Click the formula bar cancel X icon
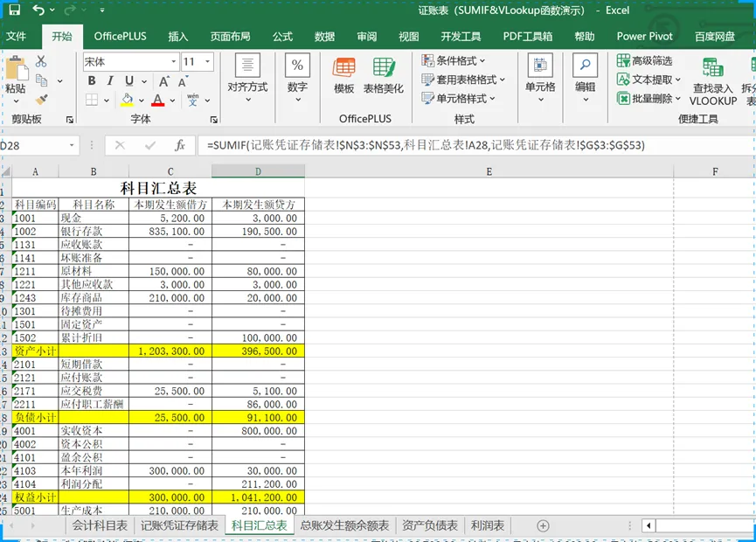This screenshot has width=756, height=542. pyautogui.click(x=120, y=145)
